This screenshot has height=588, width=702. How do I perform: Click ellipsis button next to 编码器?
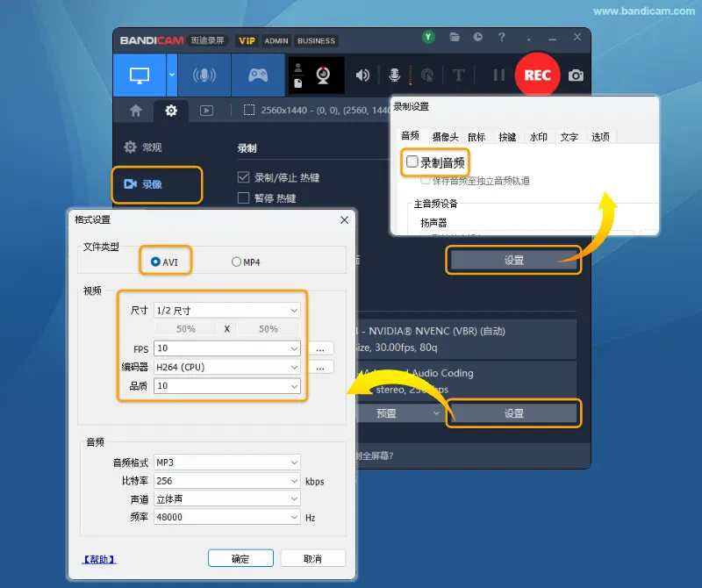pyautogui.click(x=320, y=368)
